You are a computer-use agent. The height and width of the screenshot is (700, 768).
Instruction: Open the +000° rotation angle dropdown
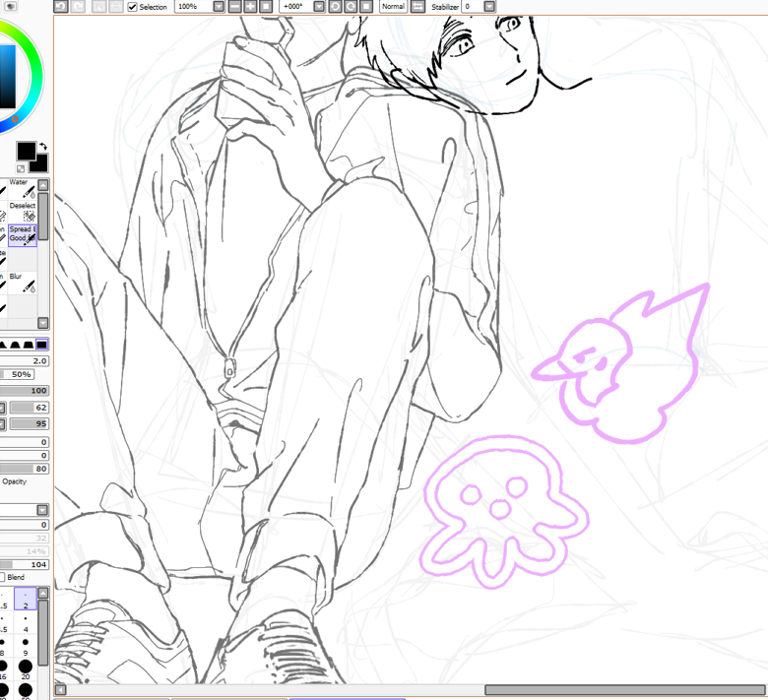319,6
